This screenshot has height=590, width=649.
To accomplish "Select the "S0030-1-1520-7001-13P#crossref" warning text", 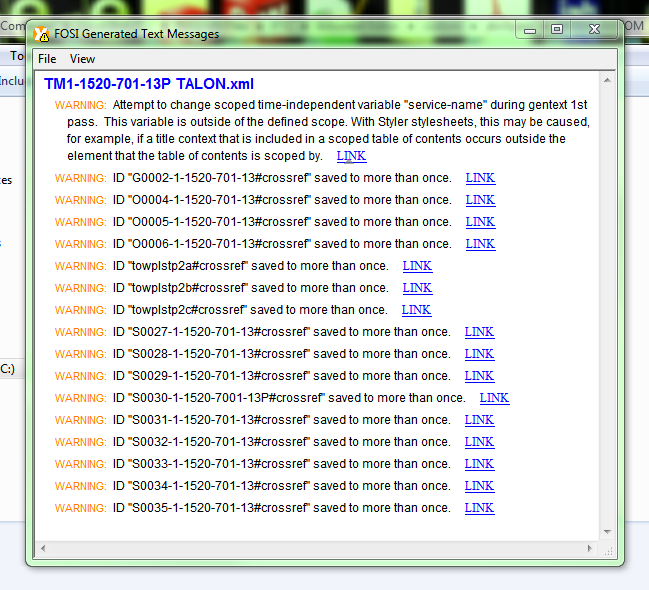I will point(289,398).
